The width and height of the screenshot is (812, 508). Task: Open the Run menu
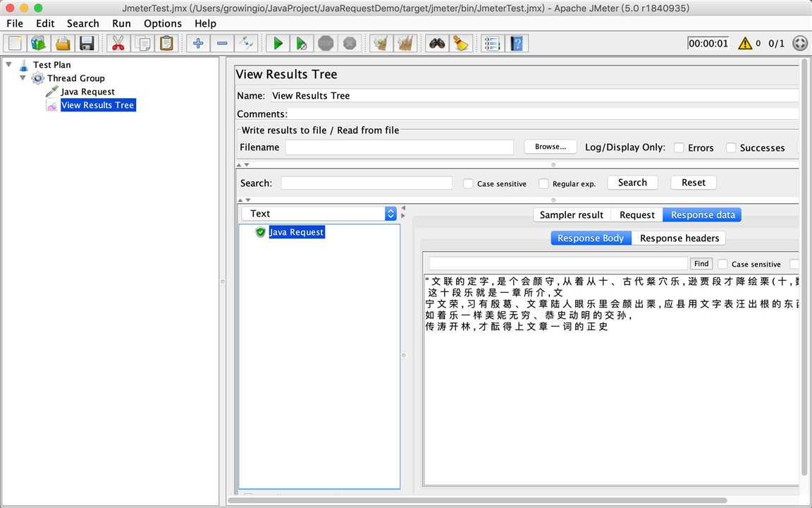[121, 23]
